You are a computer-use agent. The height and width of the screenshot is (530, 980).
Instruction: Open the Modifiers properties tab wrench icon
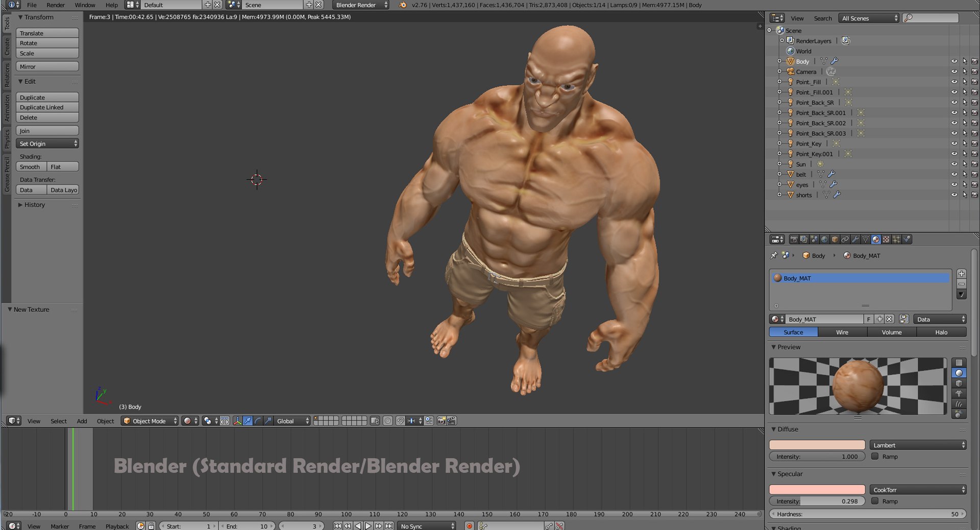coord(855,239)
